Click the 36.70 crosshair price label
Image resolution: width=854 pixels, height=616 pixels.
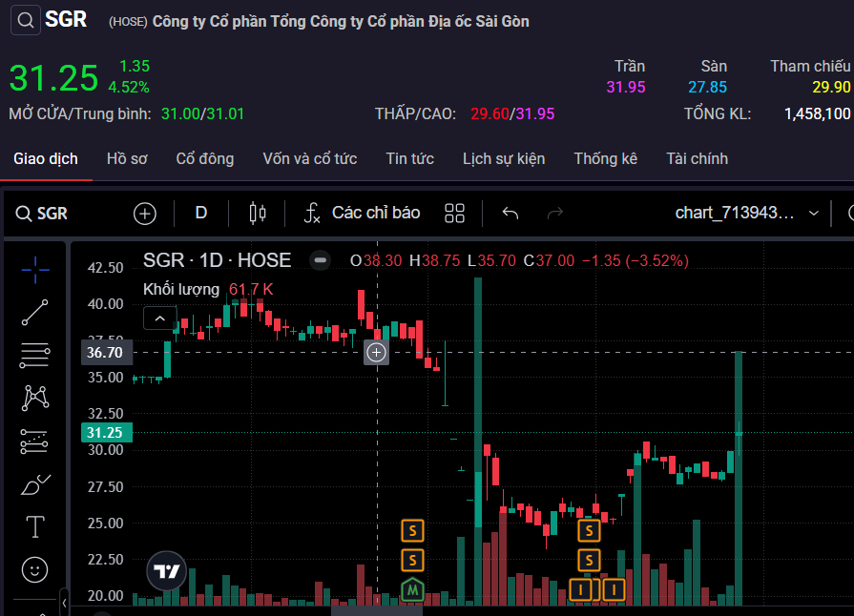(106, 353)
